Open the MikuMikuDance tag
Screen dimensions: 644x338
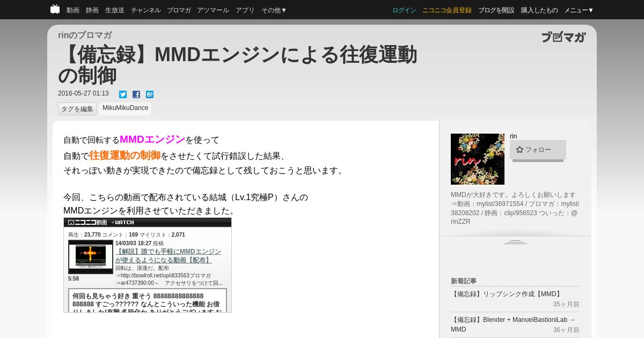[125, 108]
